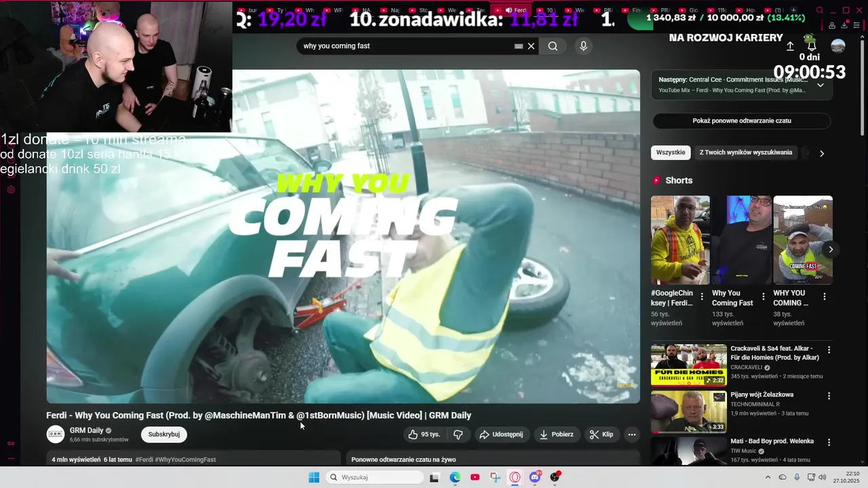Open YouTube app icon in taskbar
The width and height of the screenshot is (868, 488).
click(x=475, y=477)
